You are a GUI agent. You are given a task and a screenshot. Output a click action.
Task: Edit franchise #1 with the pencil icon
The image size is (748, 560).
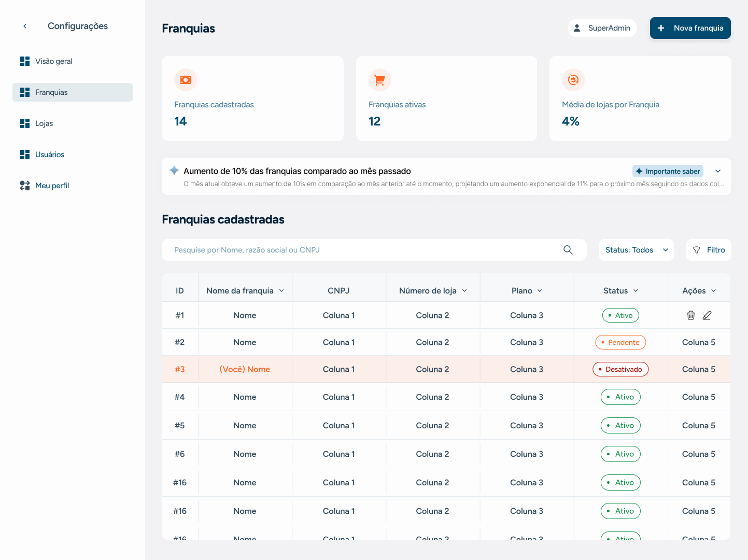point(707,315)
